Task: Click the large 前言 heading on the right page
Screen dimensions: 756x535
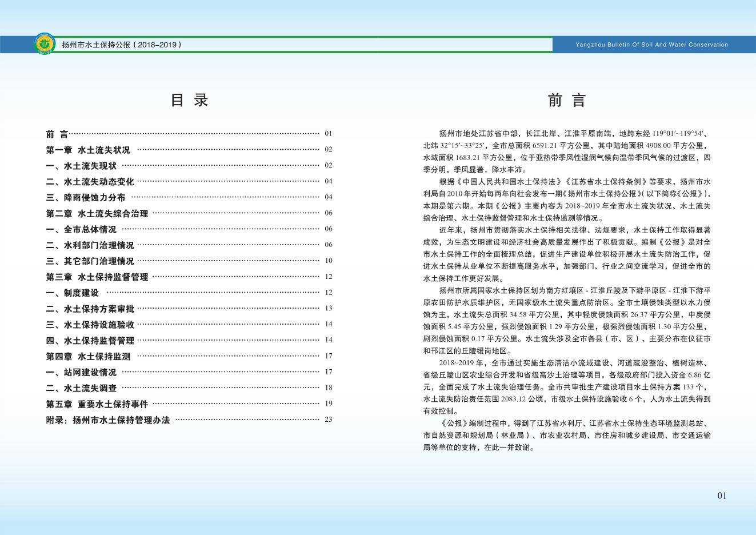Action: coord(567,100)
